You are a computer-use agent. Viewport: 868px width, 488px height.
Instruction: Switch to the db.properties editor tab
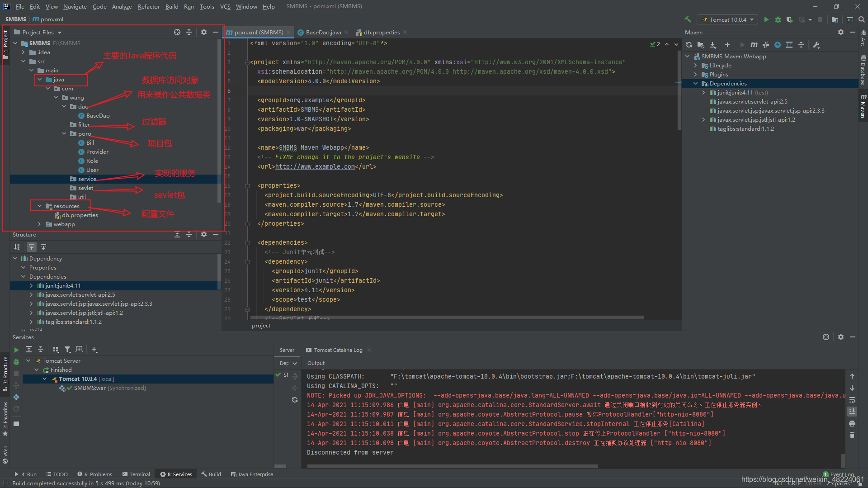tap(381, 32)
